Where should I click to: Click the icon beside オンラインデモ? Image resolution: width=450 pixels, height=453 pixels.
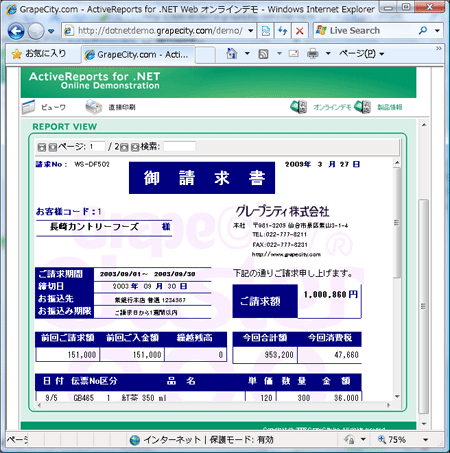pos(298,107)
